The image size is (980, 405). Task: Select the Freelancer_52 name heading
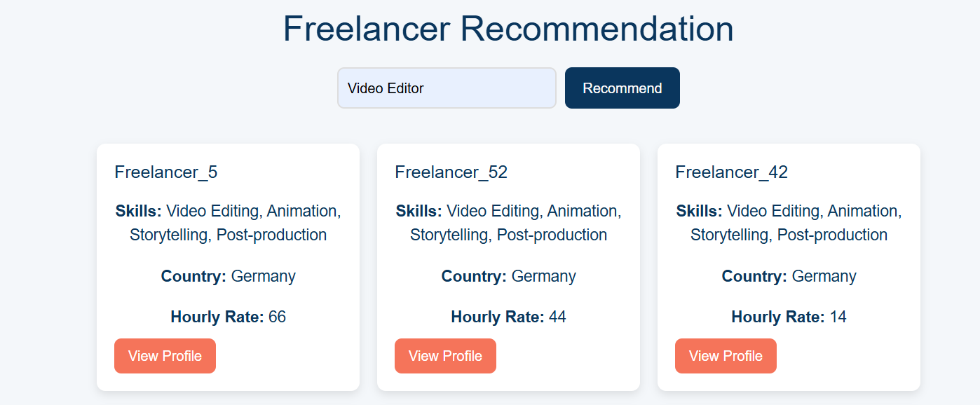[x=451, y=172]
